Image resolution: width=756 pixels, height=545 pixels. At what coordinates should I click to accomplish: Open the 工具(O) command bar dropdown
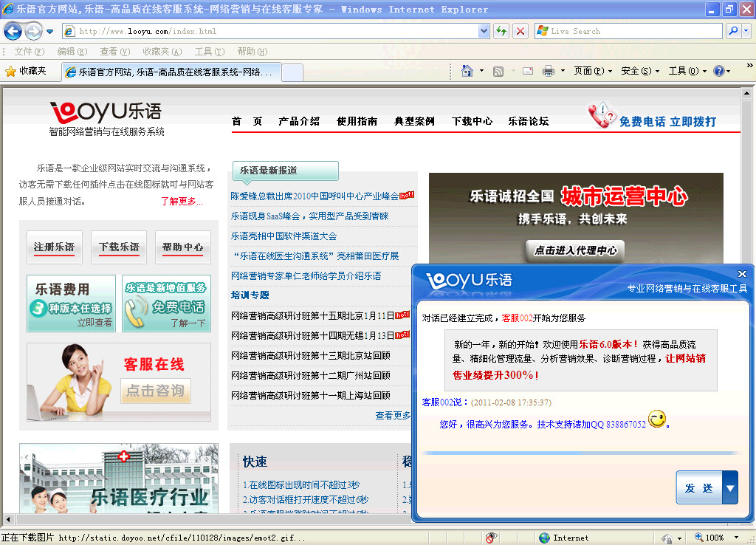point(687,71)
